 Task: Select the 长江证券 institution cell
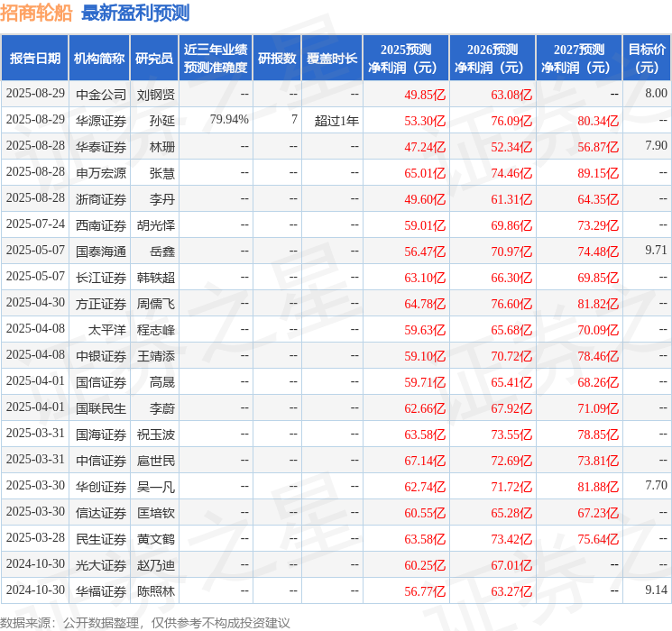[101, 277]
